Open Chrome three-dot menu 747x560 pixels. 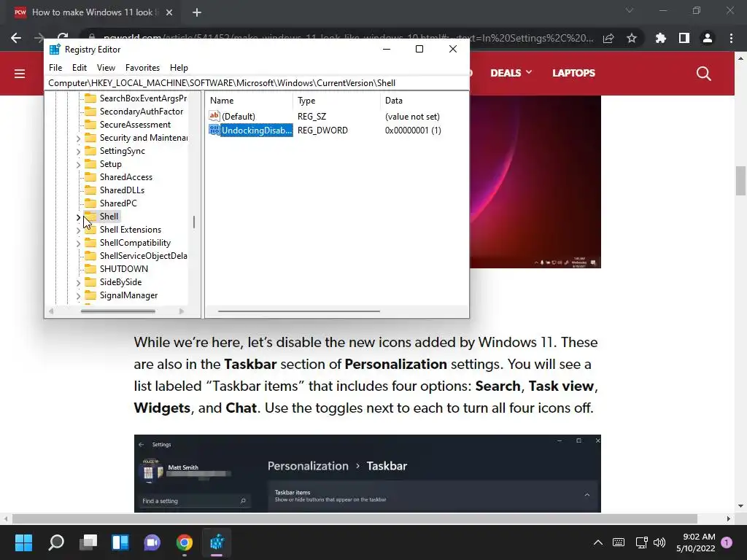tap(731, 38)
